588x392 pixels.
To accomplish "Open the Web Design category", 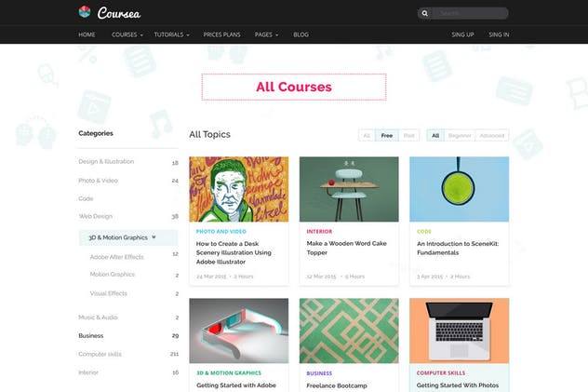I will tap(95, 216).
